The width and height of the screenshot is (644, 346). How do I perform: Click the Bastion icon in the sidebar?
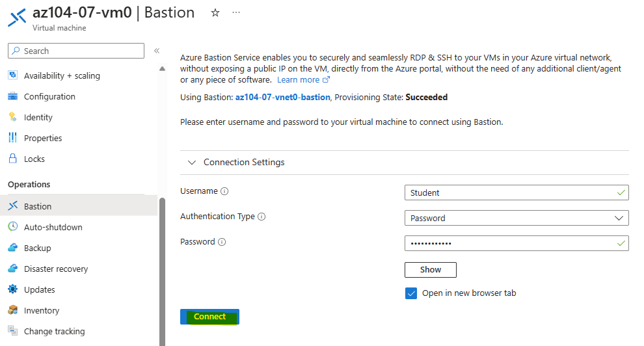tap(13, 206)
